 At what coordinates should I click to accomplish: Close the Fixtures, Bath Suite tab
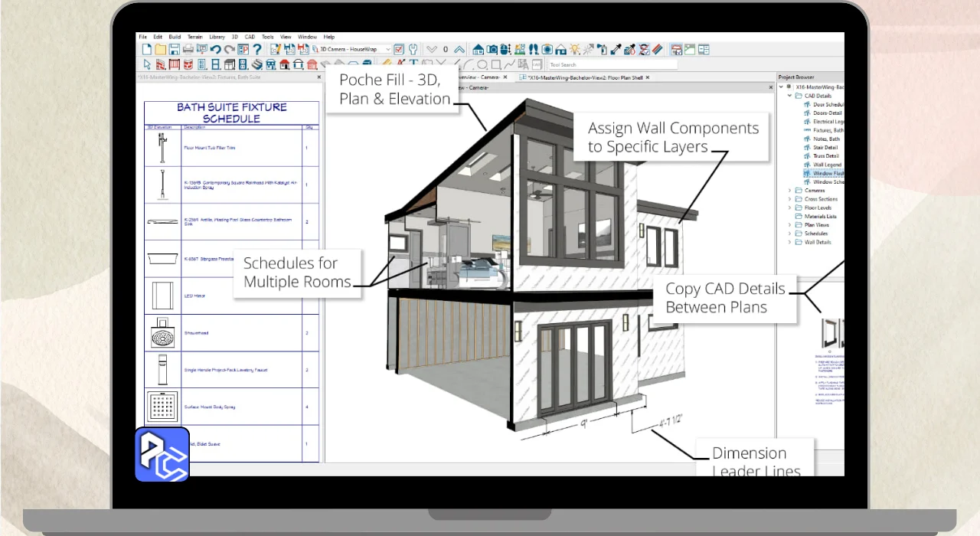[x=319, y=77]
